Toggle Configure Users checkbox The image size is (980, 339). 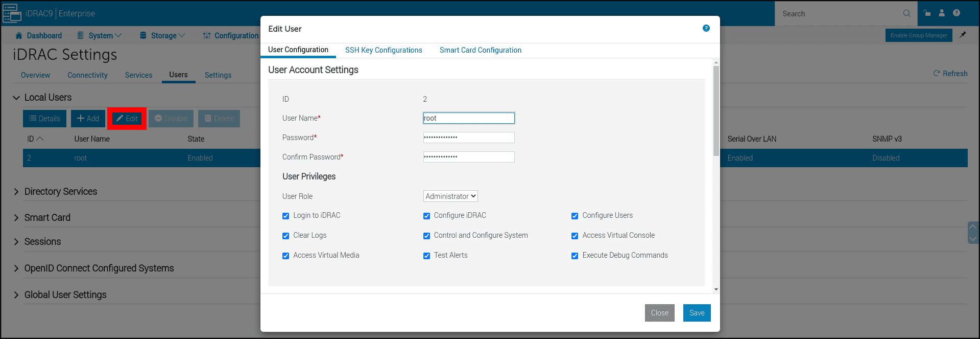click(x=575, y=216)
